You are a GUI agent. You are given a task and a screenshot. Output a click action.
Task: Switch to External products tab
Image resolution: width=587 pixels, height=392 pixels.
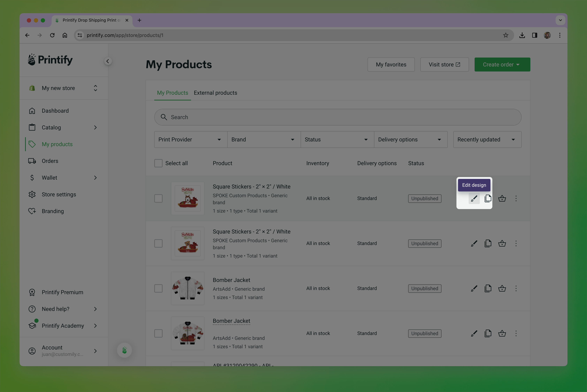(215, 93)
